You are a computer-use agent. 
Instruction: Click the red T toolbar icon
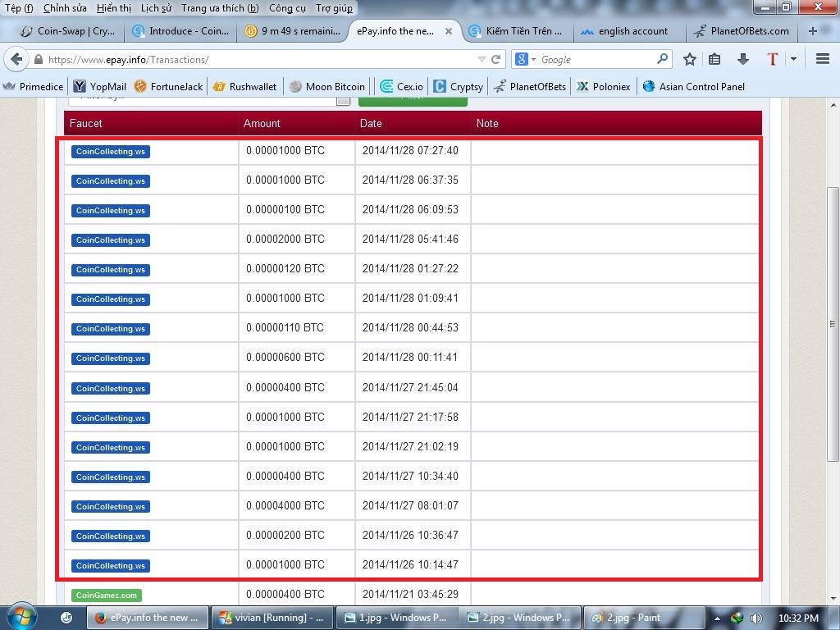click(772, 59)
